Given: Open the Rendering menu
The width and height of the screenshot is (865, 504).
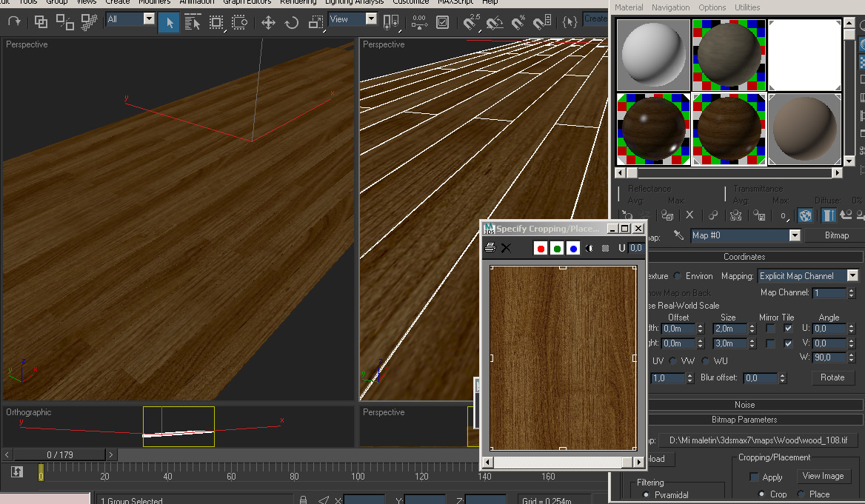Looking at the screenshot, I should pyautogui.click(x=298, y=2).
